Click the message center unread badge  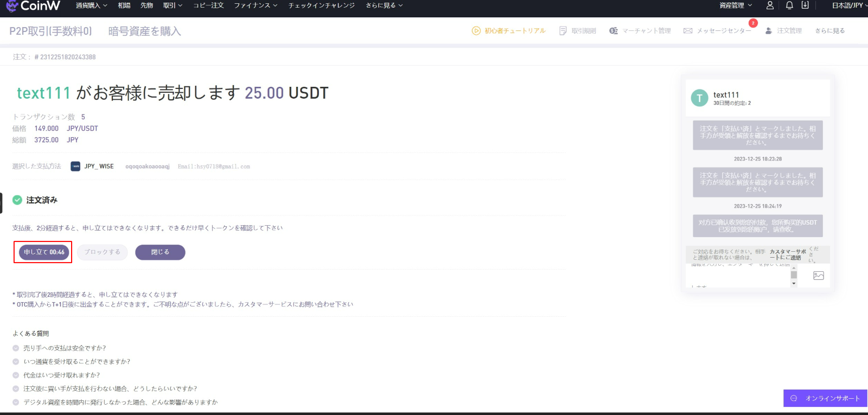pos(753,23)
